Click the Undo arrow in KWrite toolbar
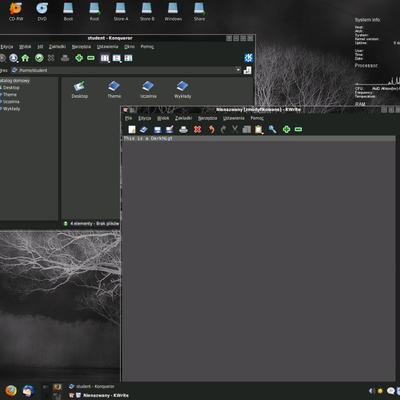Viewport: 400px width, 400px height. (x=211, y=129)
